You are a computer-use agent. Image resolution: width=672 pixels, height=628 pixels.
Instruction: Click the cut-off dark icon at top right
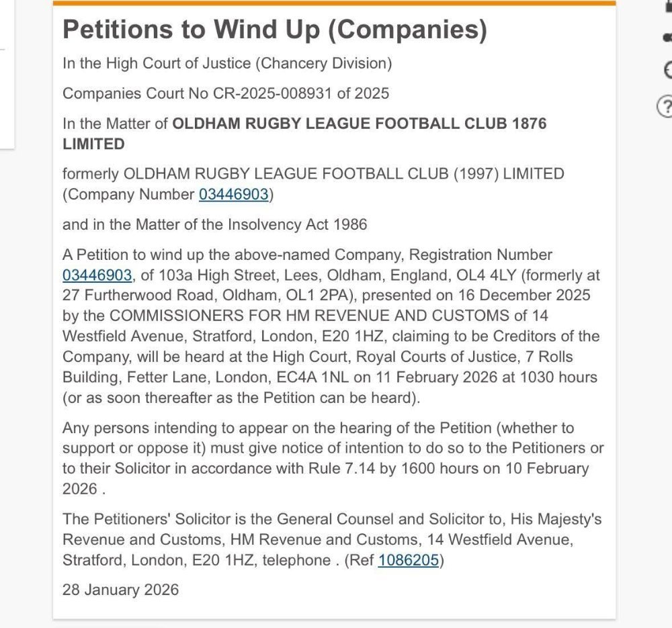[668, 3]
